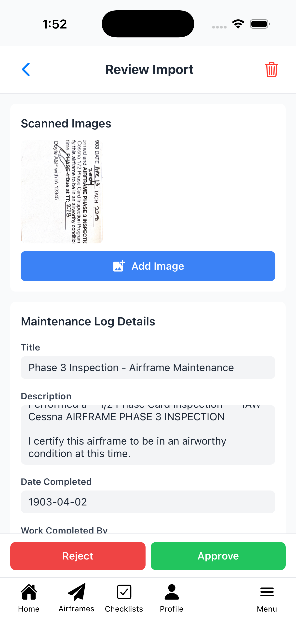Approve this maintenance log import
Viewport: 296px width, 644px height.
218,556
